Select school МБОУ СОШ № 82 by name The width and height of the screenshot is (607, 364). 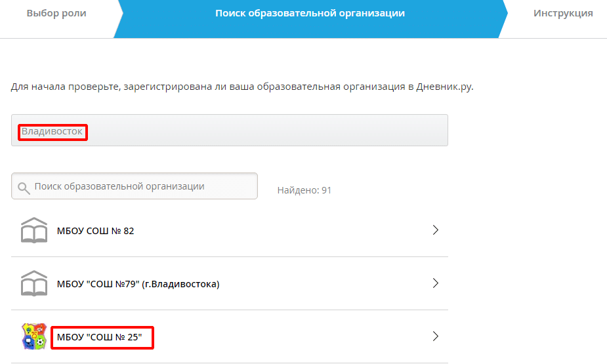[x=96, y=231]
